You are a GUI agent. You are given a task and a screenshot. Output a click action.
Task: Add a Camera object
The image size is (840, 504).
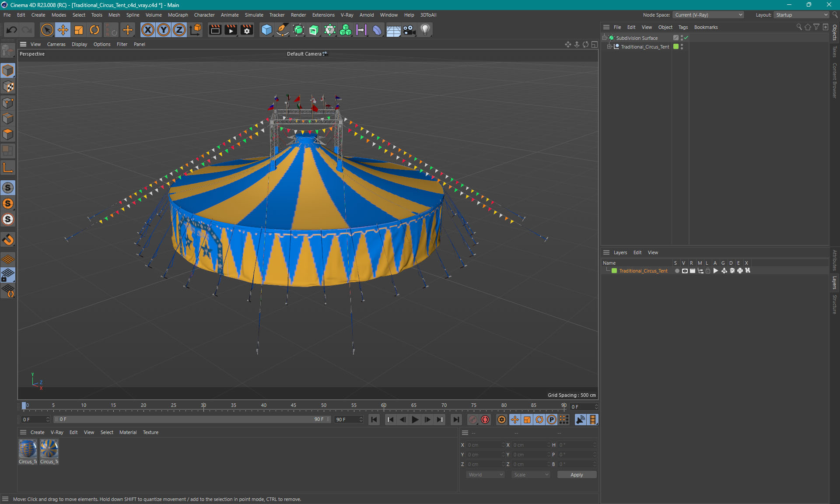click(x=409, y=30)
